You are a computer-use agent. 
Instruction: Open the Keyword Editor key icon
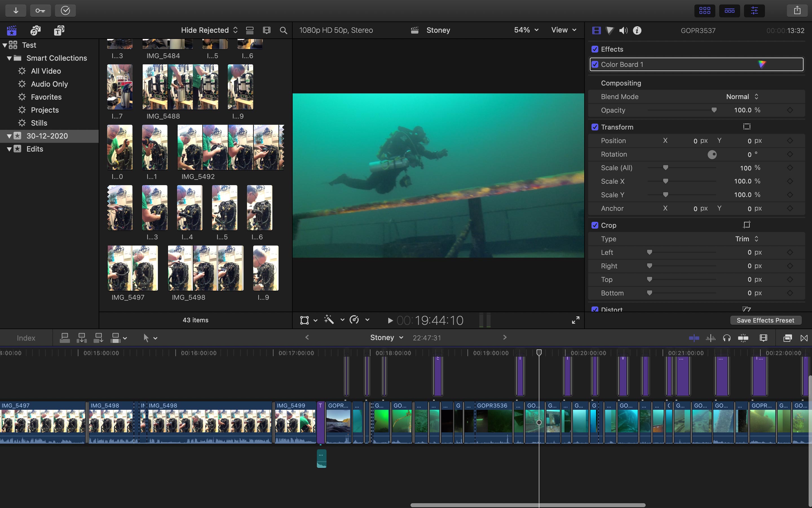click(x=40, y=10)
